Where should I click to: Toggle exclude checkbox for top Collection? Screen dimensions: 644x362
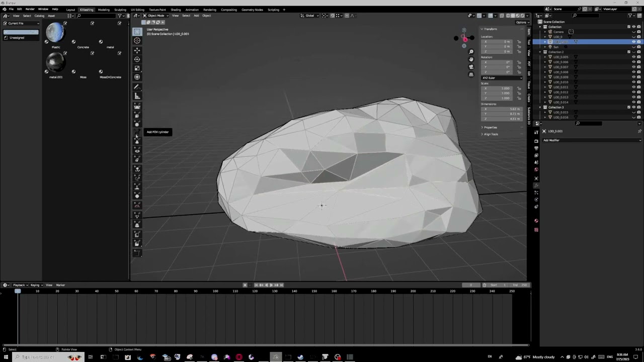[628, 27]
